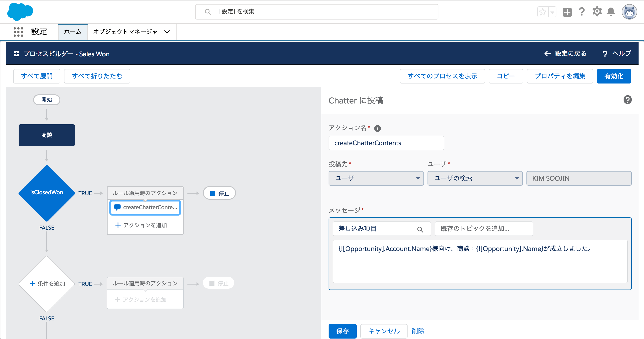Click the favorites star icon
The width and height of the screenshot is (644, 339).
tap(543, 12)
